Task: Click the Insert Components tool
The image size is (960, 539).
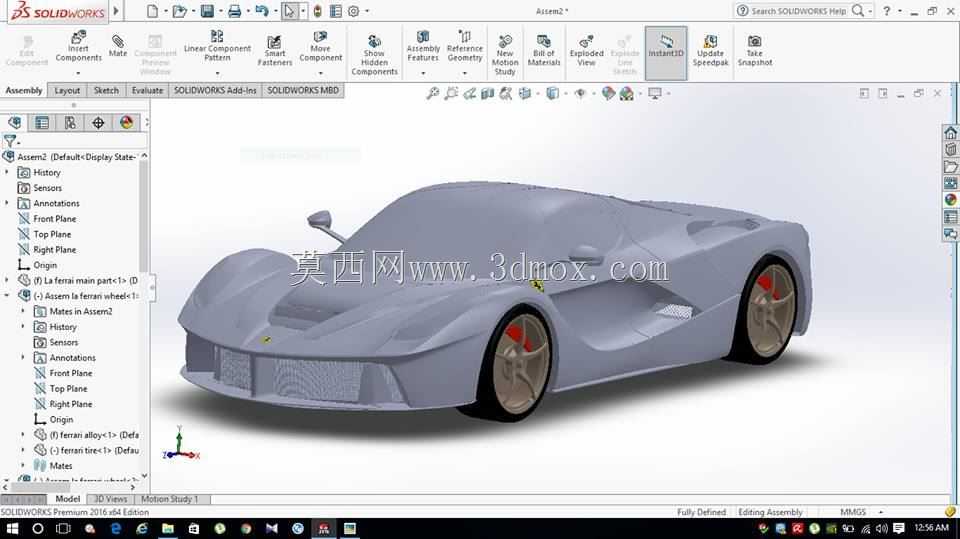Action: (78, 47)
